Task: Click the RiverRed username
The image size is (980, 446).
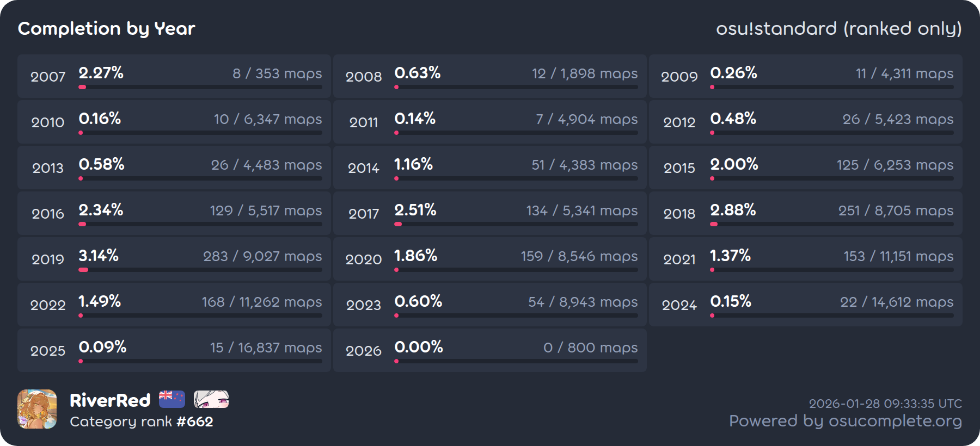Action: click(x=110, y=400)
